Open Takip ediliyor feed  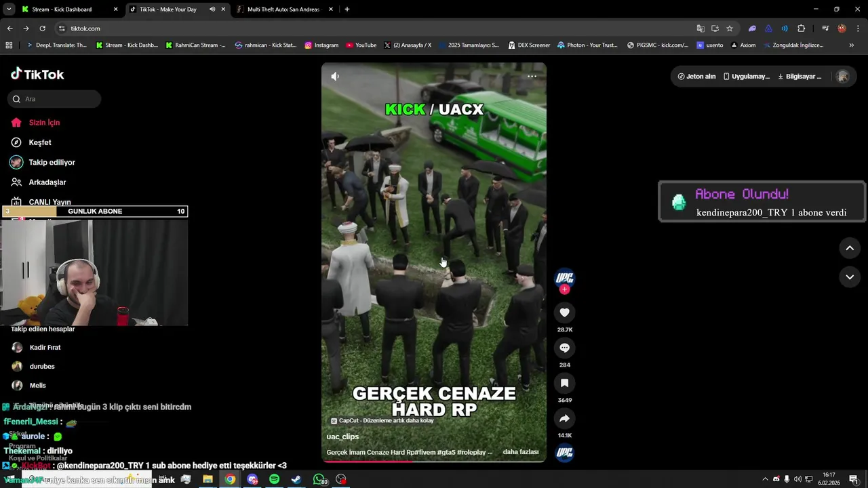pos(52,163)
